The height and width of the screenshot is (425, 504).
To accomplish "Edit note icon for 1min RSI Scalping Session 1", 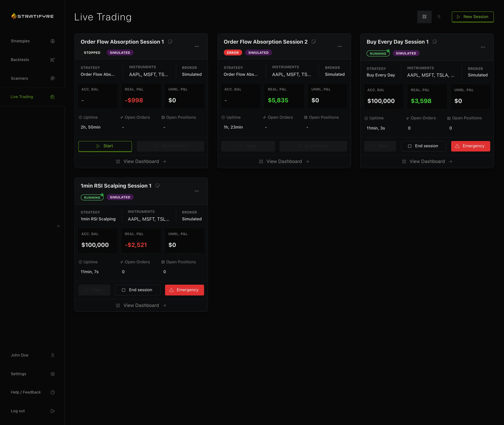I will pyautogui.click(x=157, y=186).
